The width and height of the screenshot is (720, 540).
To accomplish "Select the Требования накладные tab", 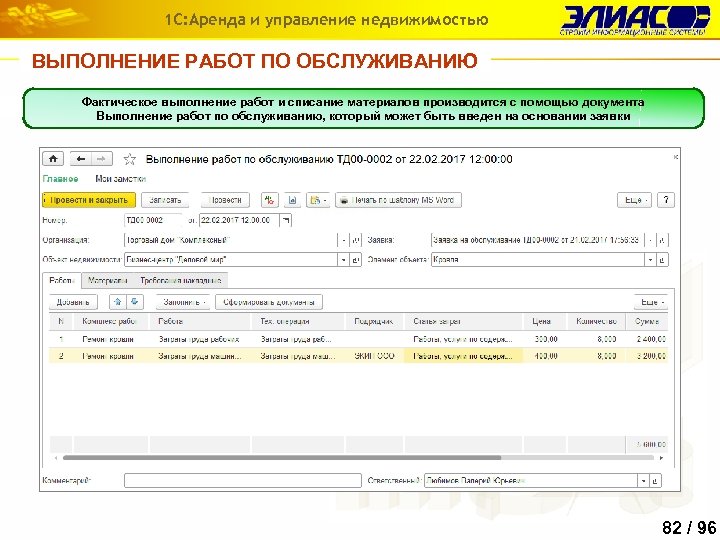I will point(180,281).
